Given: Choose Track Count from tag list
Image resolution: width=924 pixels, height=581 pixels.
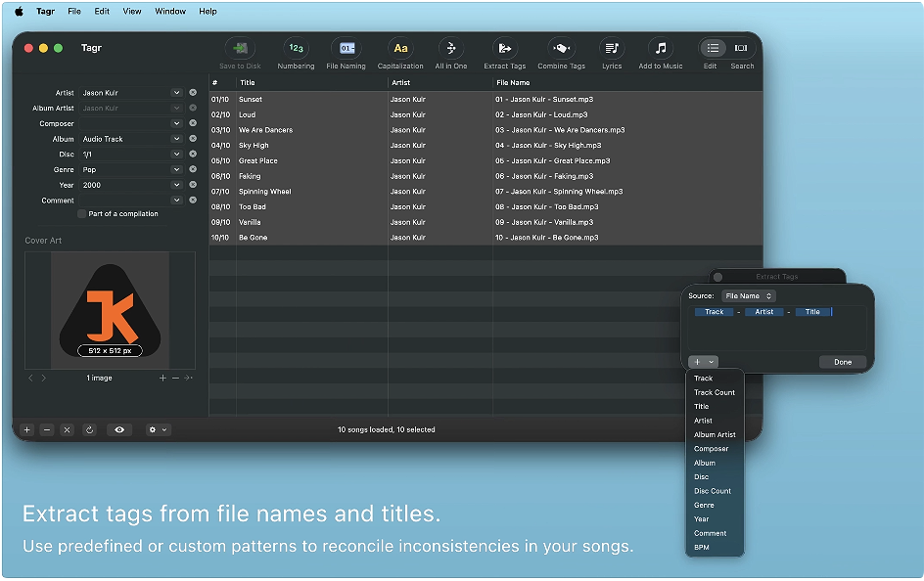Looking at the screenshot, I should click(715, 392).
